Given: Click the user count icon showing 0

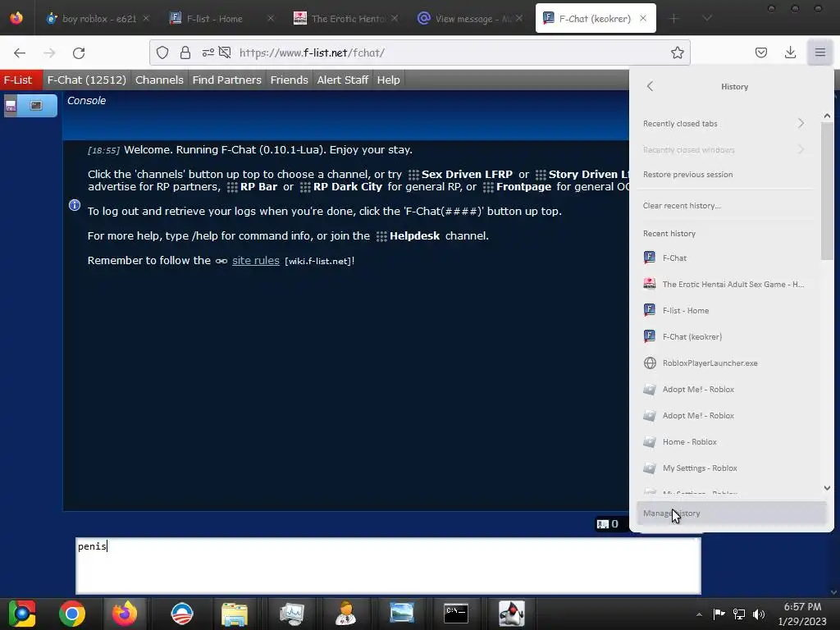Looking at the screenshot, I should tap(608, 524).
